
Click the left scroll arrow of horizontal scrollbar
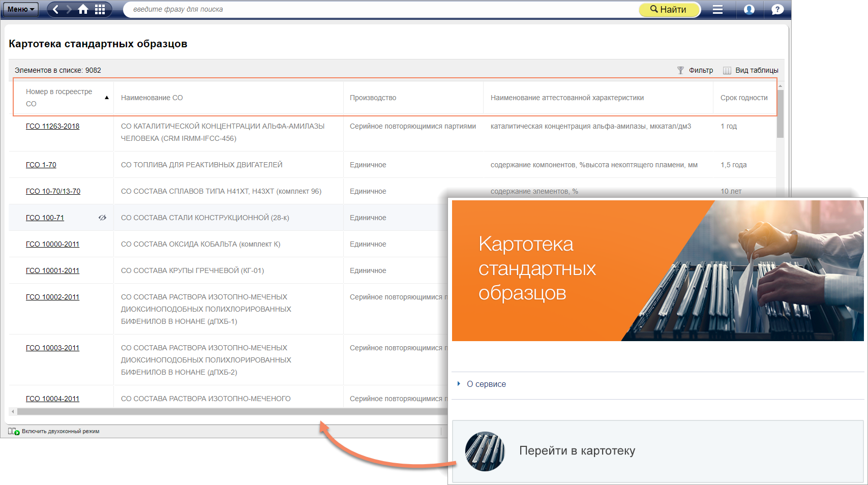12,411
